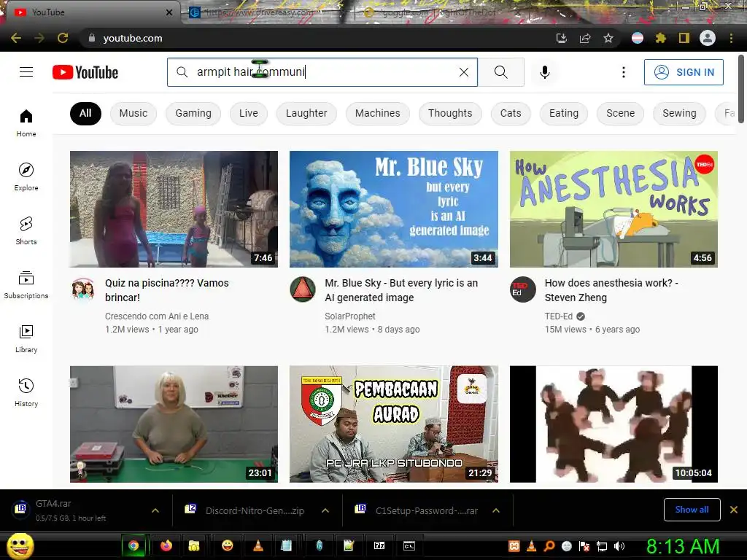Open the Chrome extensions puzzle icon

tap(660, 38)
